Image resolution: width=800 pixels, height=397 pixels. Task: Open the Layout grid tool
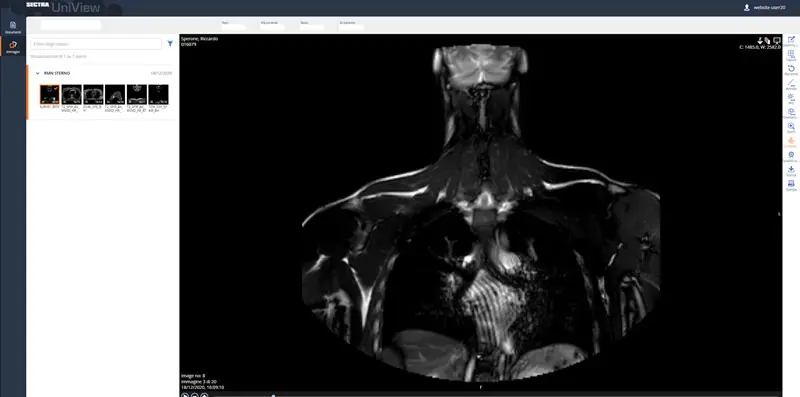[791, 55]
